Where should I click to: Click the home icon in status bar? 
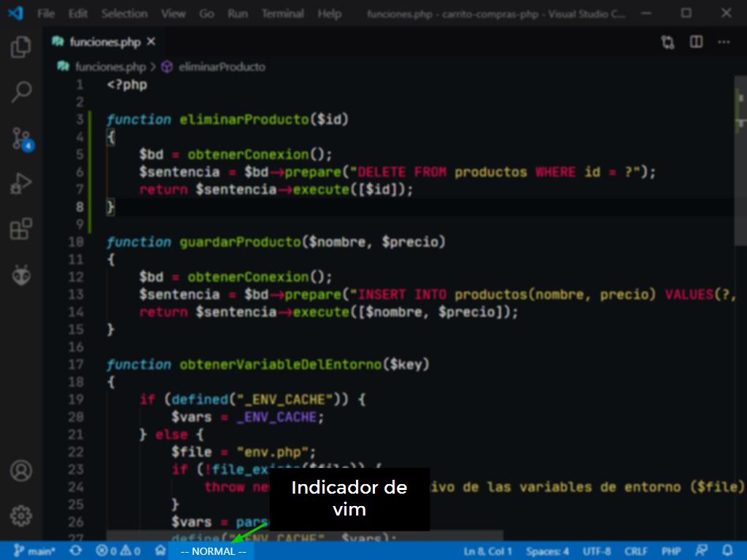pyautogui.click(x=160, y=551)
